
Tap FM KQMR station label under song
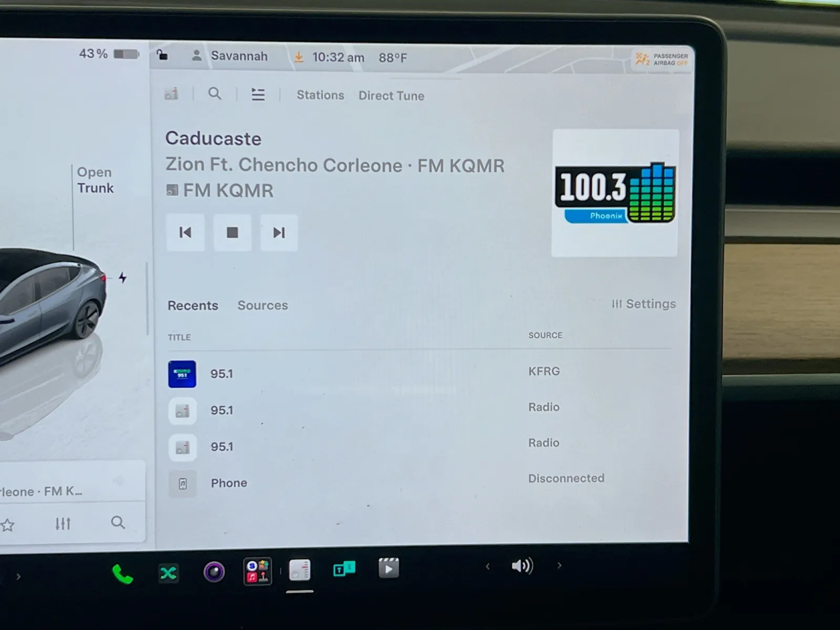coord(220,190)
